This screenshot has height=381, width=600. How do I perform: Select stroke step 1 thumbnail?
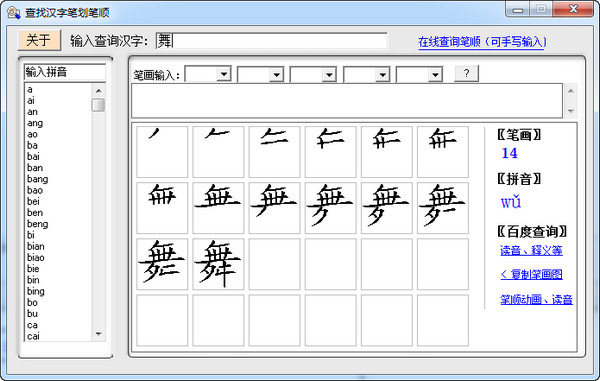point(162,152)
